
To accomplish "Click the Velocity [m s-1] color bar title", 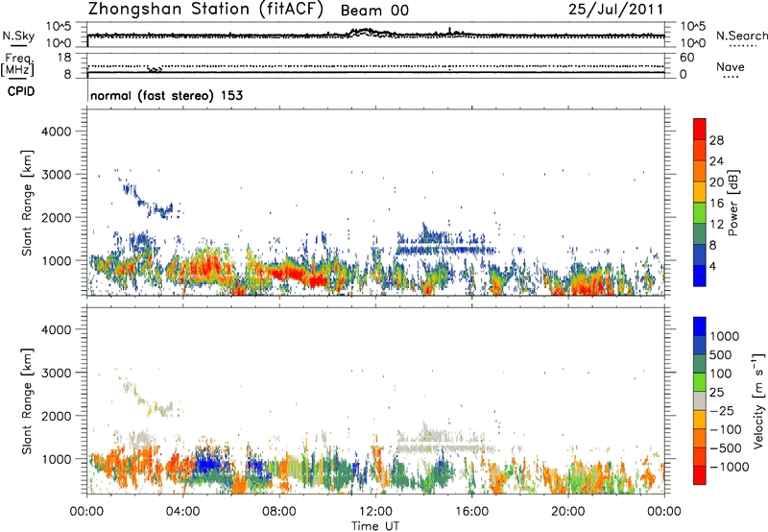I will [758, 400].
